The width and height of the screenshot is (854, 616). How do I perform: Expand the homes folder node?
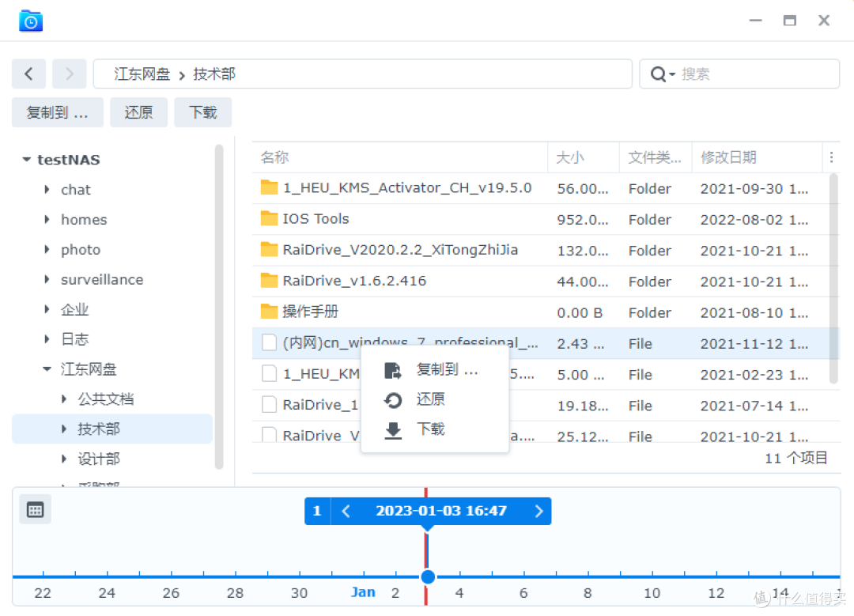[47, 220]
